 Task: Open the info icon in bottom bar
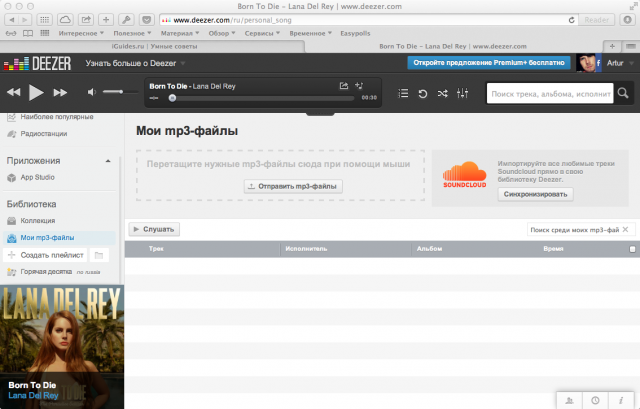(x=621, y=400)
